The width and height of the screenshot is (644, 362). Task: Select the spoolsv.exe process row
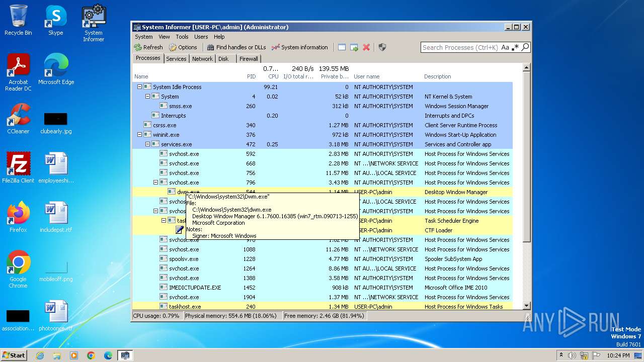(323, 259)
